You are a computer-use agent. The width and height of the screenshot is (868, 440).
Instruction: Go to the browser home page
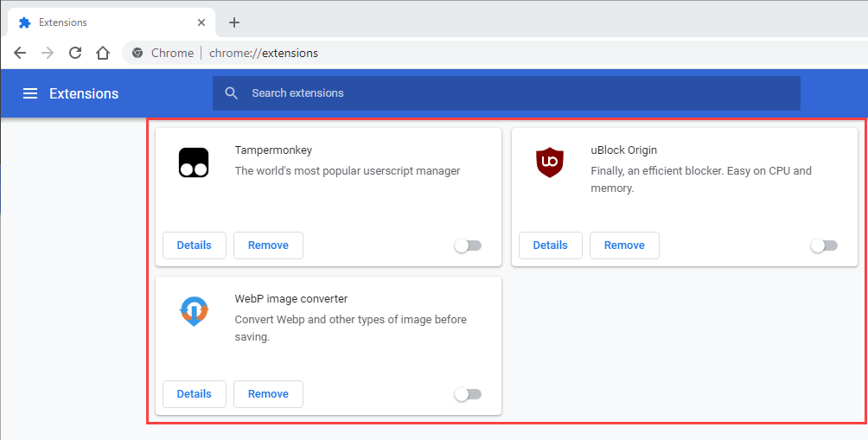point(103,53)
